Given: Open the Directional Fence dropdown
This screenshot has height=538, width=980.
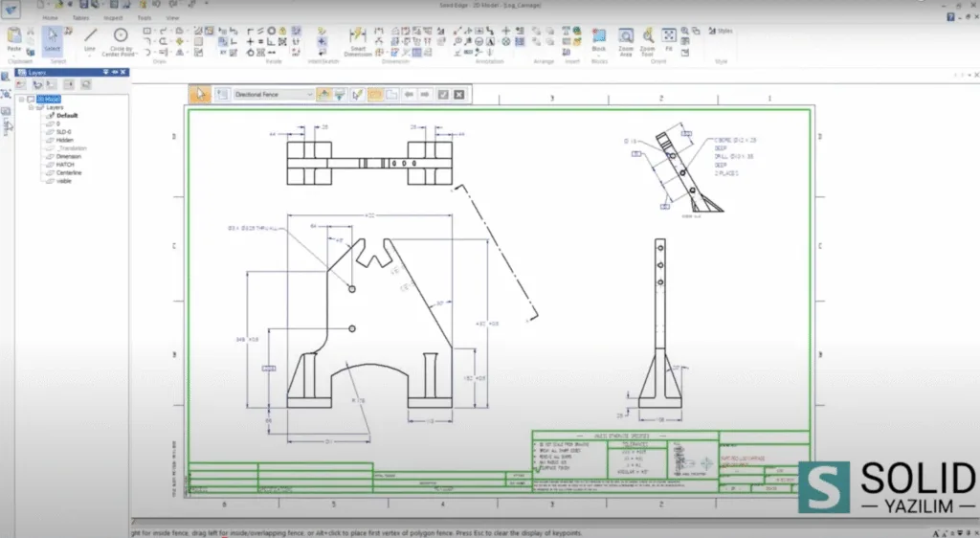Looking at the screenshot, I should click(x=273, y=95).
